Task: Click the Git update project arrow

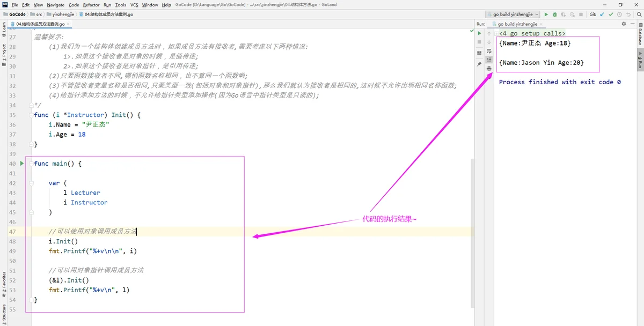Action: 602,14
